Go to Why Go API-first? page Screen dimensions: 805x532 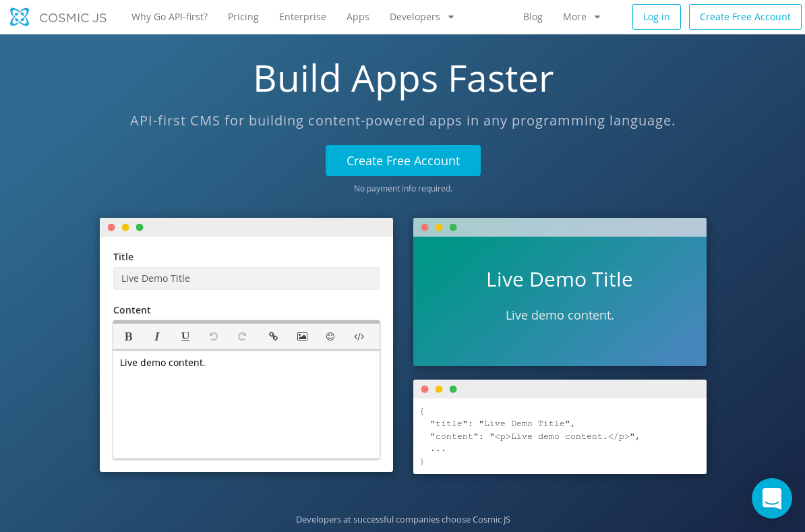[169, 17]
